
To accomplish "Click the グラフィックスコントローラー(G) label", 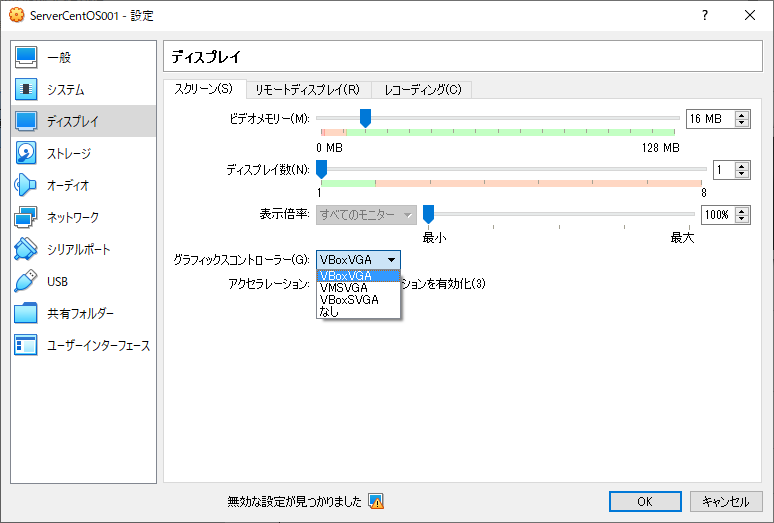I will [241, 260].
